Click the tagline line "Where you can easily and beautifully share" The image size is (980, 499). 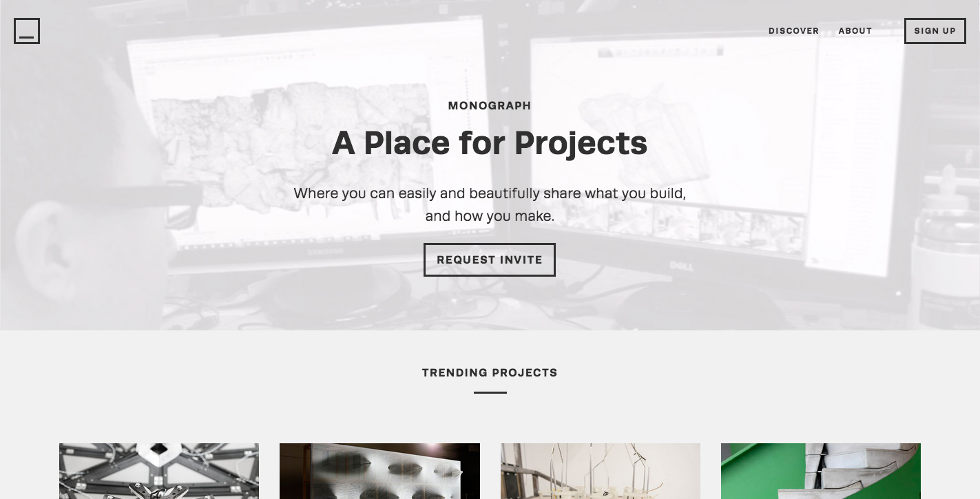pyautogui.click(x=438, y=193)
